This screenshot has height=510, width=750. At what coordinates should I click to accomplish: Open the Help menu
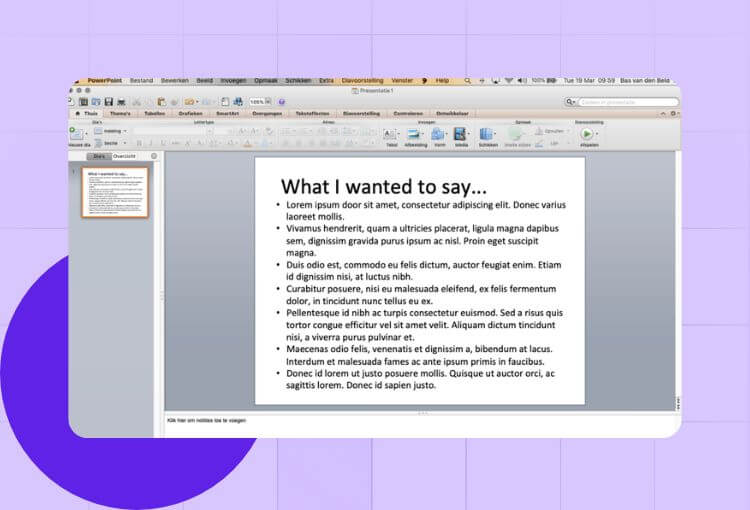(x=442, y=80)
